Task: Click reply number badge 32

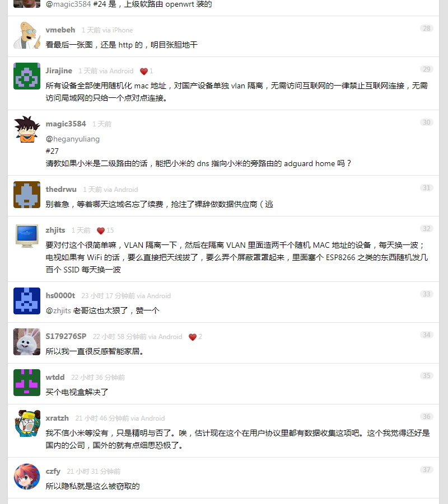Action: point(426,229)
